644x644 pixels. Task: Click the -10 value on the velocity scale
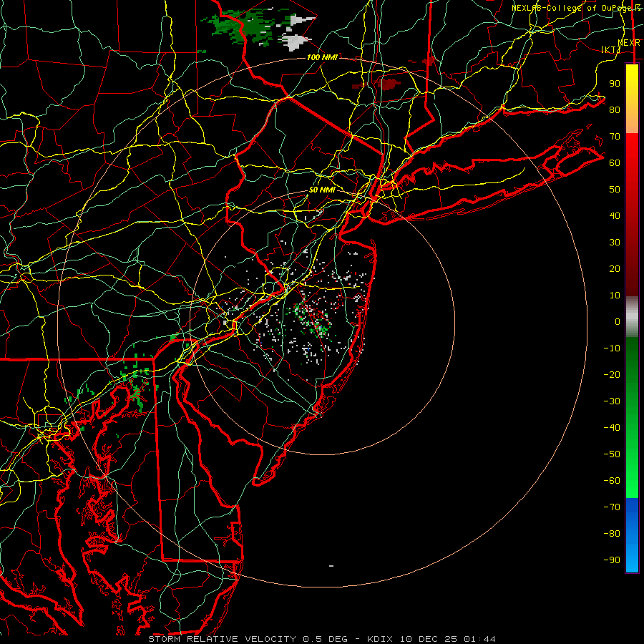pyautogui.click(x=612, y=348)
